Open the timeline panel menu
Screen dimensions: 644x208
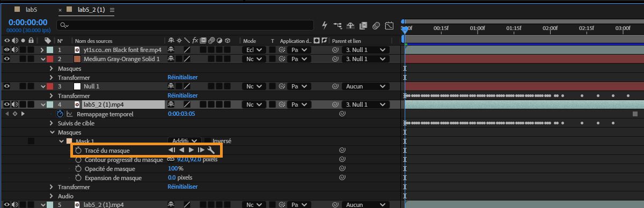click(x=112, y=10)
